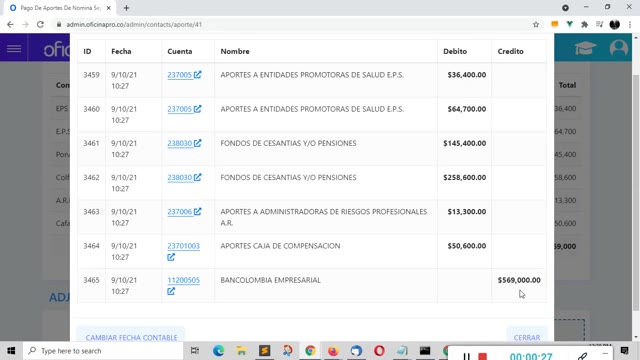Image resolution: width=640 pixels, height=360 pixels.
Task: Close the dialog with CERRAR button
Action: [527, 335]
